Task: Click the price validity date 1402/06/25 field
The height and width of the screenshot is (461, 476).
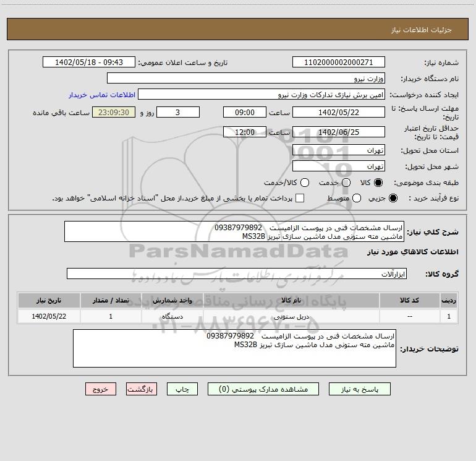Action: pos(339,132)
